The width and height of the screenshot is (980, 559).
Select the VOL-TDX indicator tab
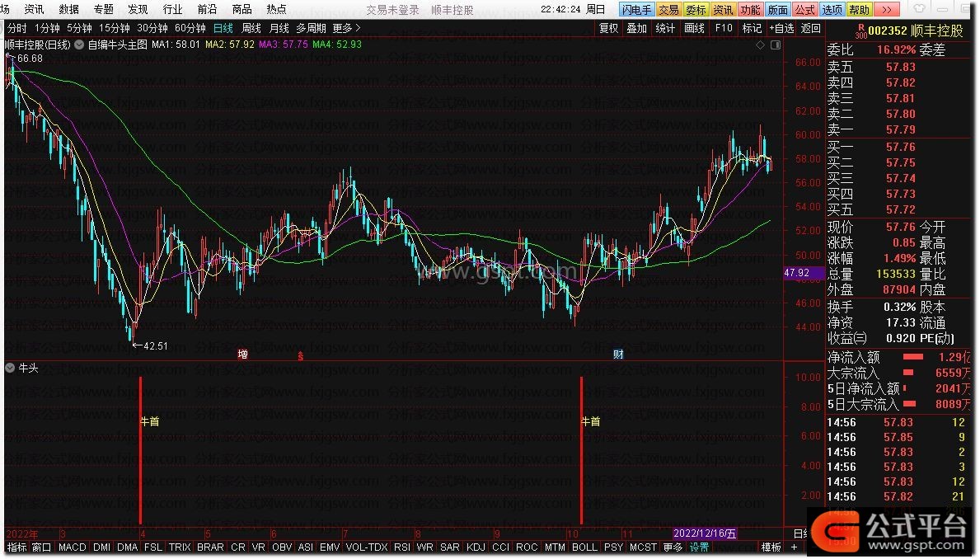[366, 547]
